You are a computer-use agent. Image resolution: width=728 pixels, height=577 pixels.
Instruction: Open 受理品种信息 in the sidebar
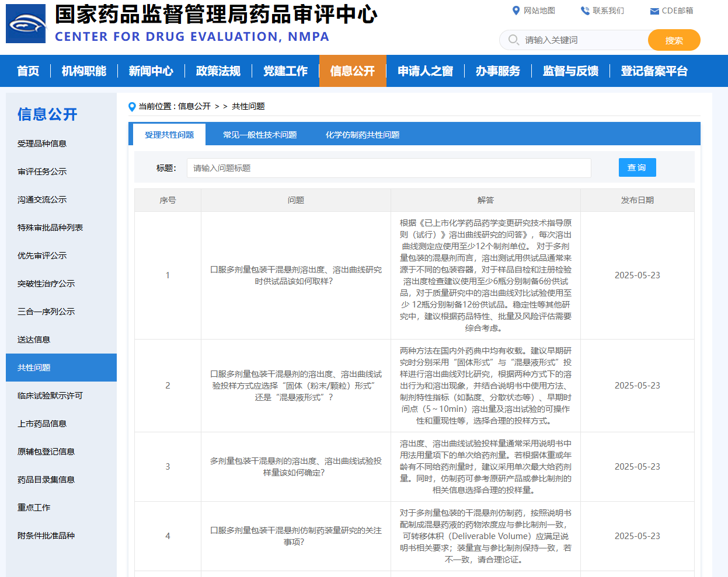click(x=42, y=144)
